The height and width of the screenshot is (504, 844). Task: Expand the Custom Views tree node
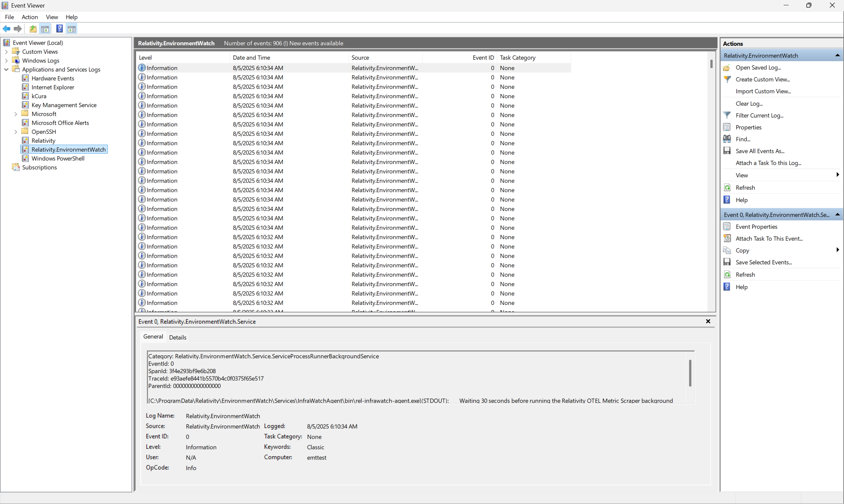(6, 52)
